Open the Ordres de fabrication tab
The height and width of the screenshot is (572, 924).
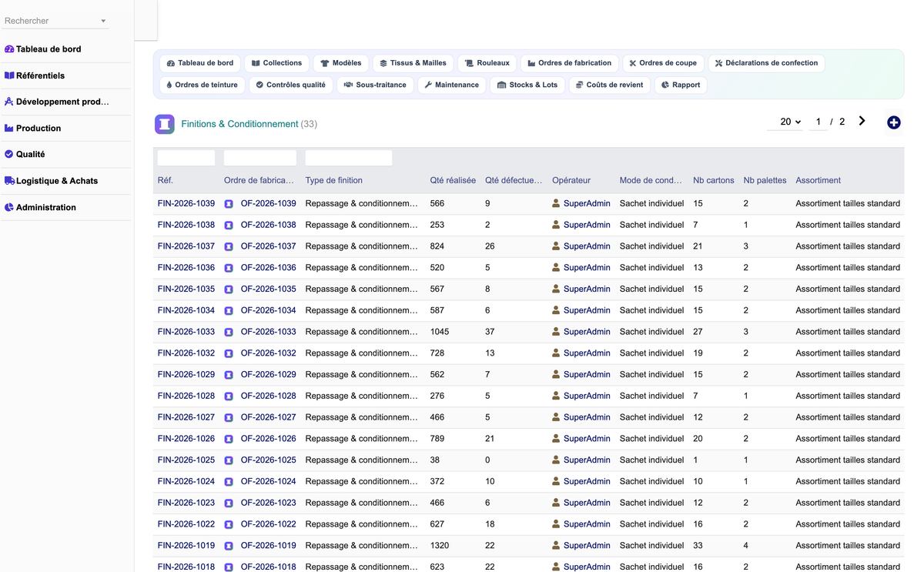(569, 63)
